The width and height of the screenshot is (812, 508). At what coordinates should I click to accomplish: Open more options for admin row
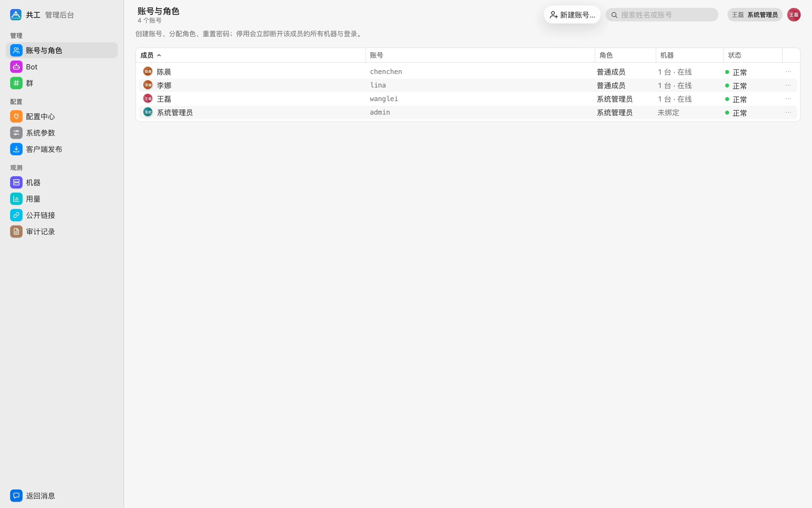(x=788, y=112)
